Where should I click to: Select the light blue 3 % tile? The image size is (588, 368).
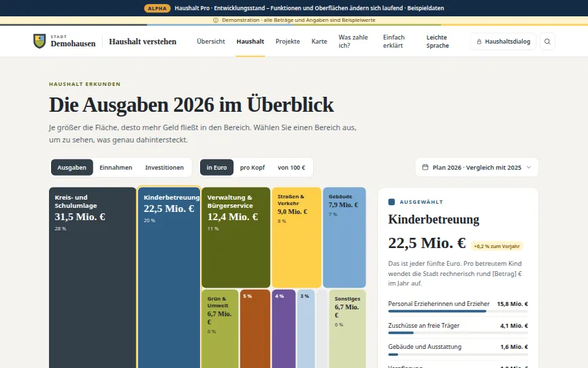pos(306,328)
